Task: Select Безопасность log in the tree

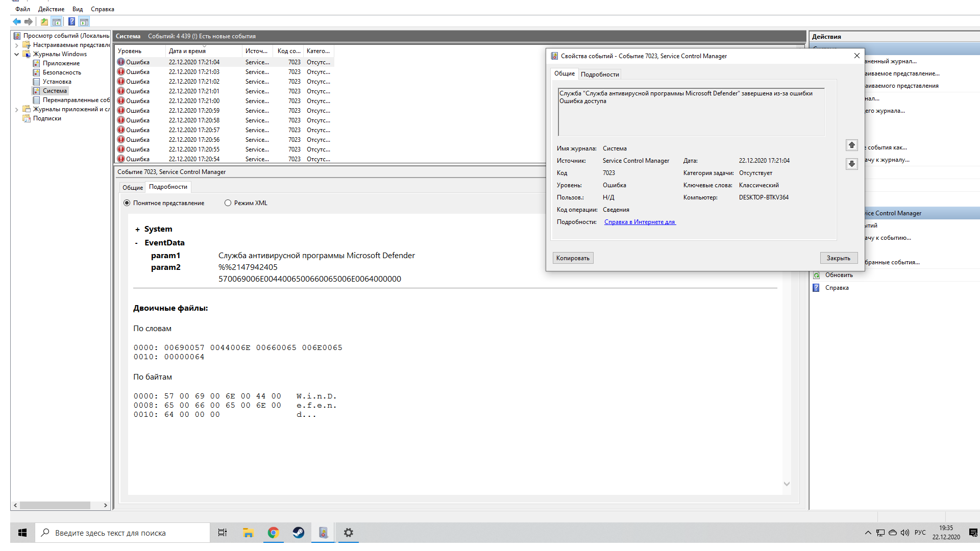Action: (x=62, y=72)
